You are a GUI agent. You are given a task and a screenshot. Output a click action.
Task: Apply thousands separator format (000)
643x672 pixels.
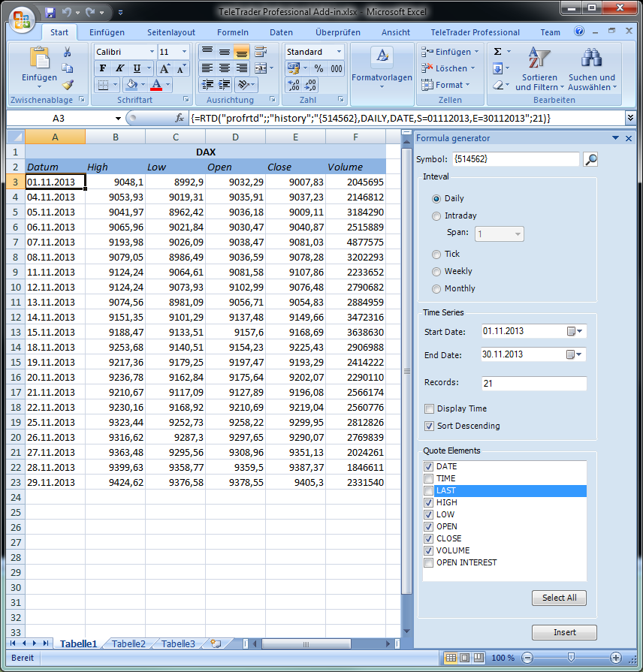(x=337, y=68)
